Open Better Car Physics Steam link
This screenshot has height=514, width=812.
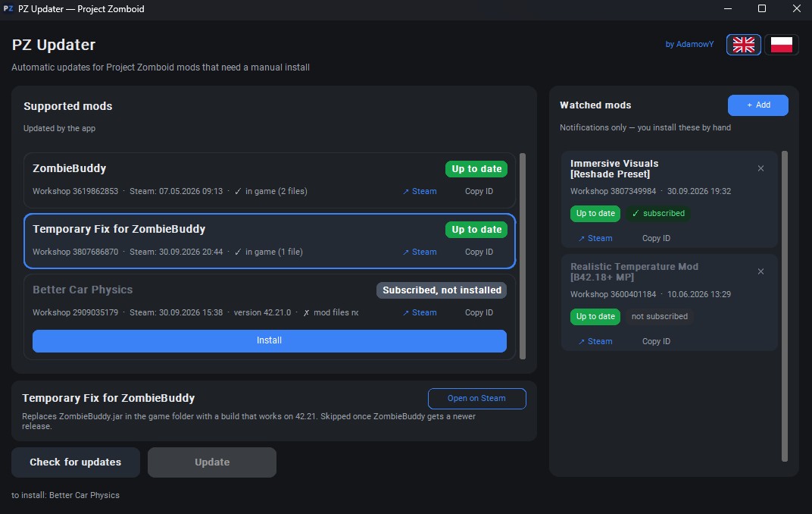tap(420, 312)
